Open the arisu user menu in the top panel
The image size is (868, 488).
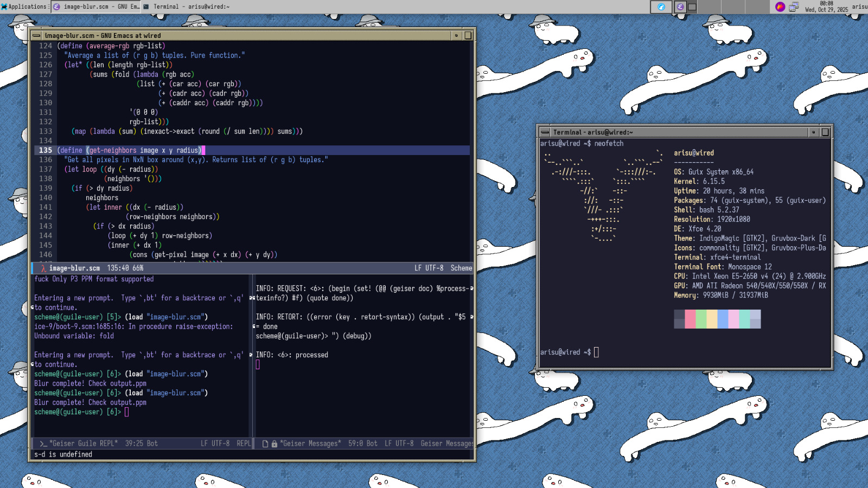(x=859, y=7)
